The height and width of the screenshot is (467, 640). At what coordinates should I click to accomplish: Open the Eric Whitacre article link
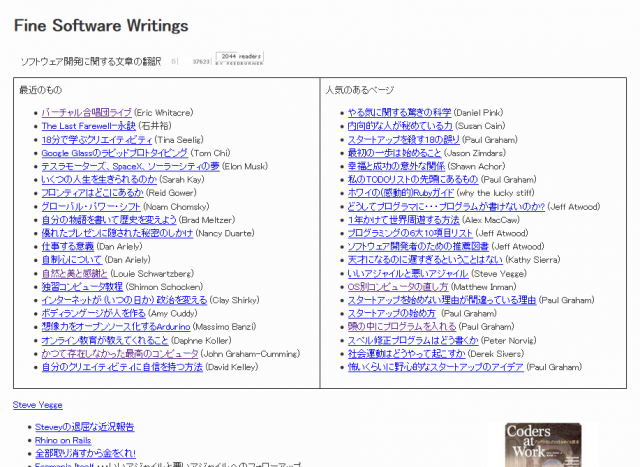(x=87, y=113)
